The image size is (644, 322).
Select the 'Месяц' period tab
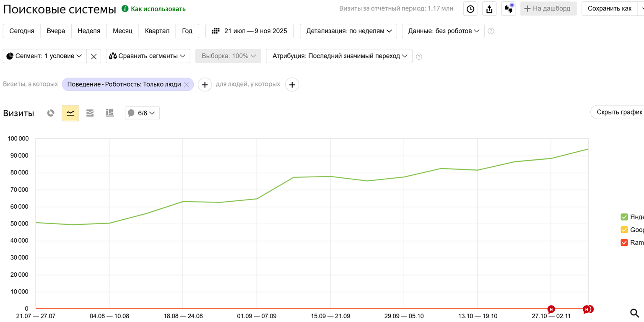click(122, 31)
